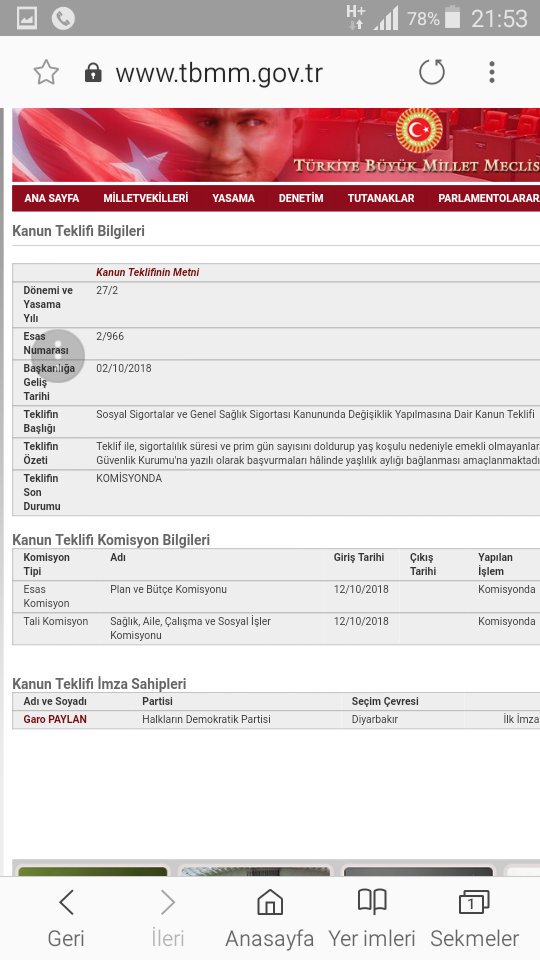Image resolution: width=540 pixels, height=960 pixels.
Task: Tap the TBMM emblem logo in banner
Action: (x=419, y=130)
